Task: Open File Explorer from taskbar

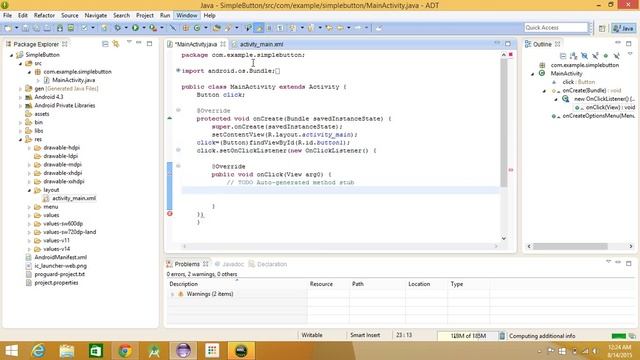Action: [67, 351]
